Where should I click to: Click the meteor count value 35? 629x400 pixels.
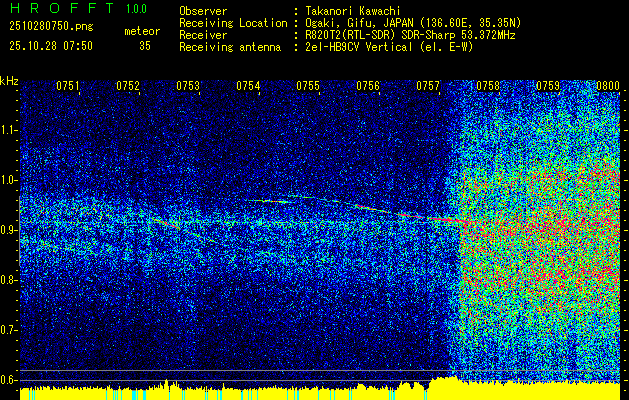click(145, 46)
